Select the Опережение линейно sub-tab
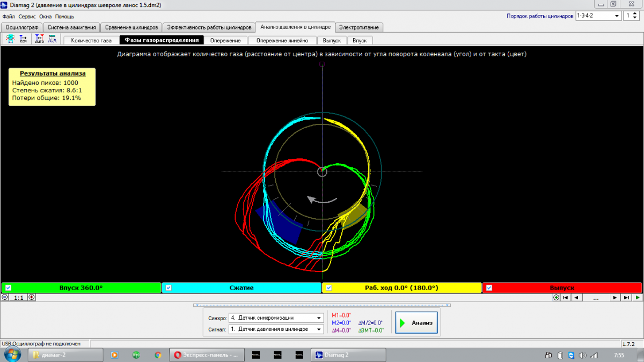This screenshot has height=362, width=644. 282,40
